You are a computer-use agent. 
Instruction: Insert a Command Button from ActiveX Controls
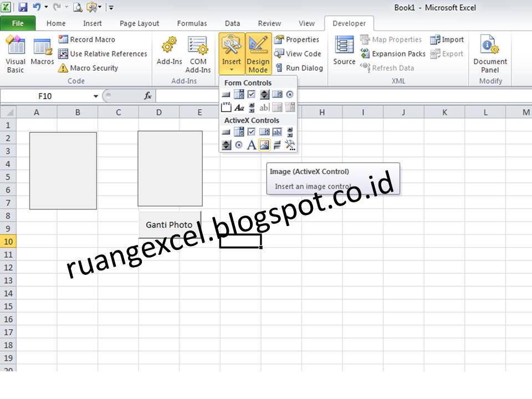tap(226, 132)
